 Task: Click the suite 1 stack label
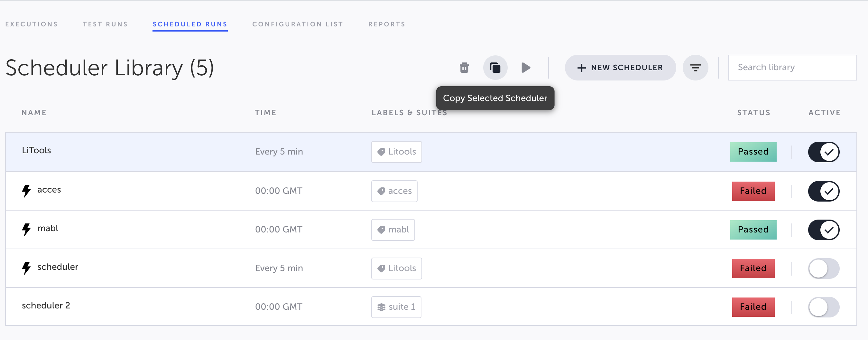(x=396, y=307)
